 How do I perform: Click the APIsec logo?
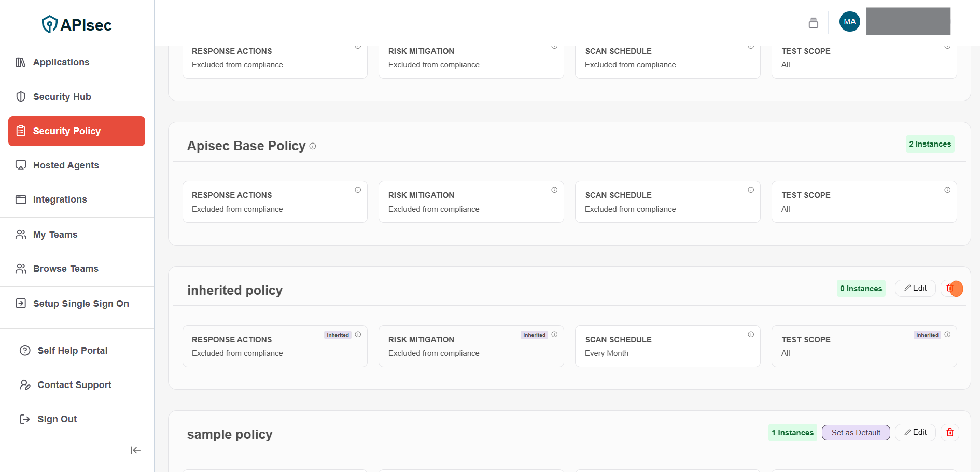77,24
